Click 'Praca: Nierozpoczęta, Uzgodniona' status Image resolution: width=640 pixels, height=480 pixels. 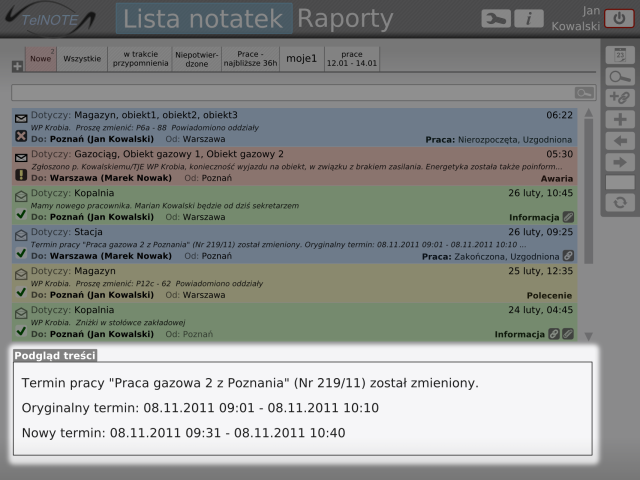[x=499, y=140]
